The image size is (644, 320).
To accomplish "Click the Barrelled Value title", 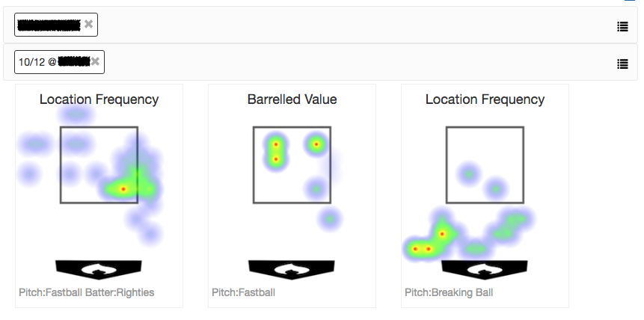I will tap(292, 99).
